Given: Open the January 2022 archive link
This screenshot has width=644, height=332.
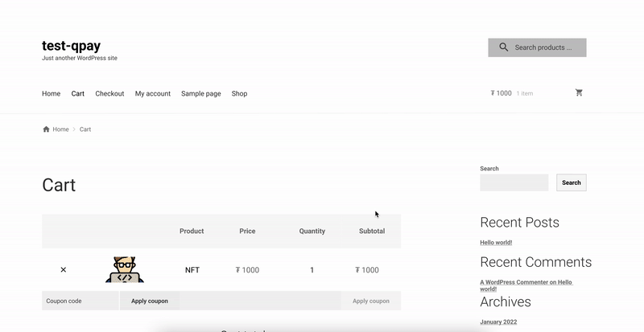Looking at the screenshot, I should click(x=498, y=322).
